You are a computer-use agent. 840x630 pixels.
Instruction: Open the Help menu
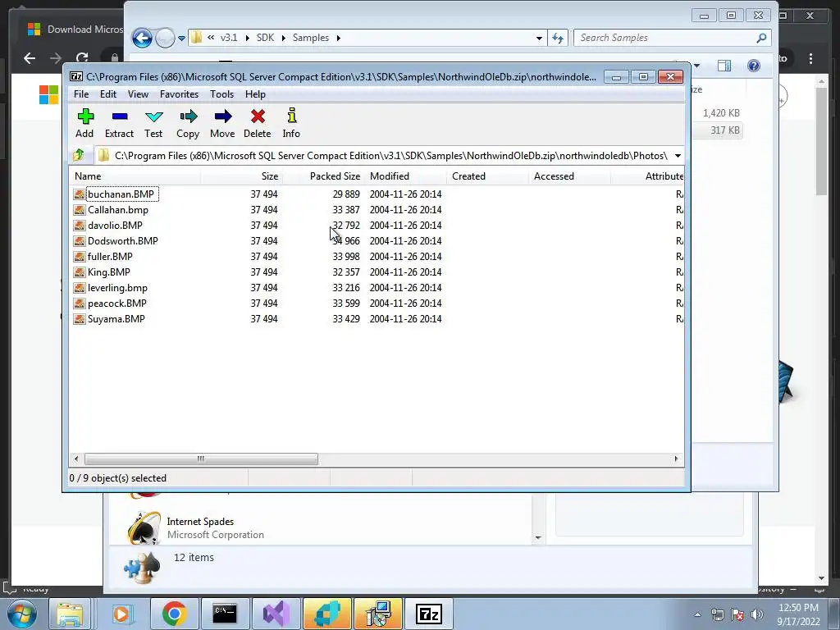point(256,94)
